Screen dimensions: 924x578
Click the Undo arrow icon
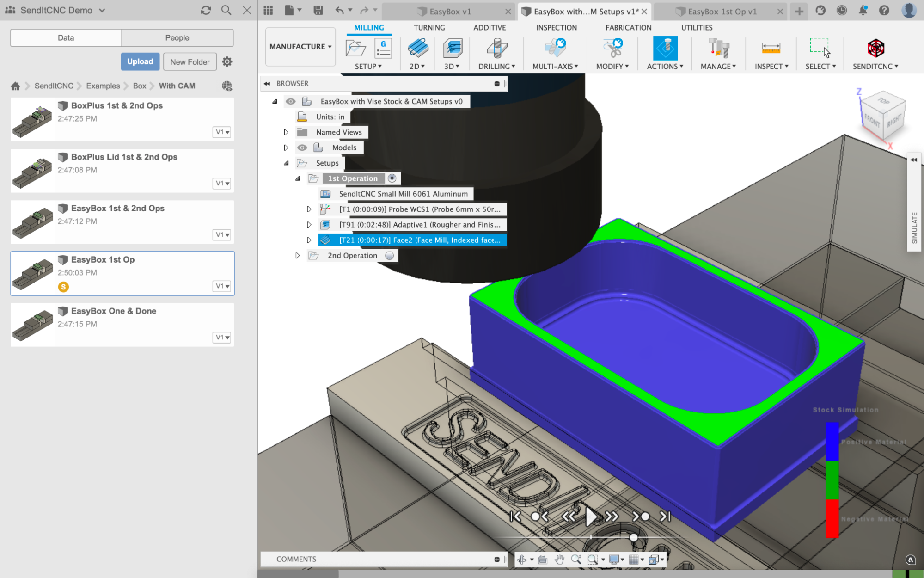click(x=340, y=10)
